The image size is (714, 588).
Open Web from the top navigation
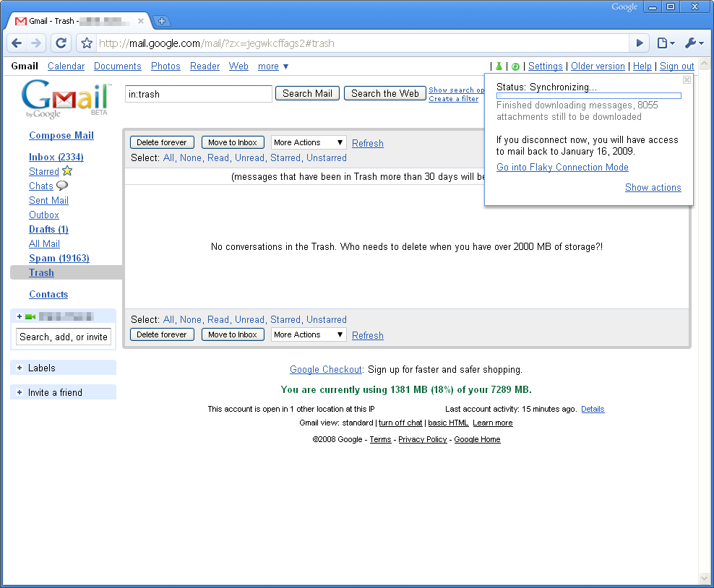point(238,66)
